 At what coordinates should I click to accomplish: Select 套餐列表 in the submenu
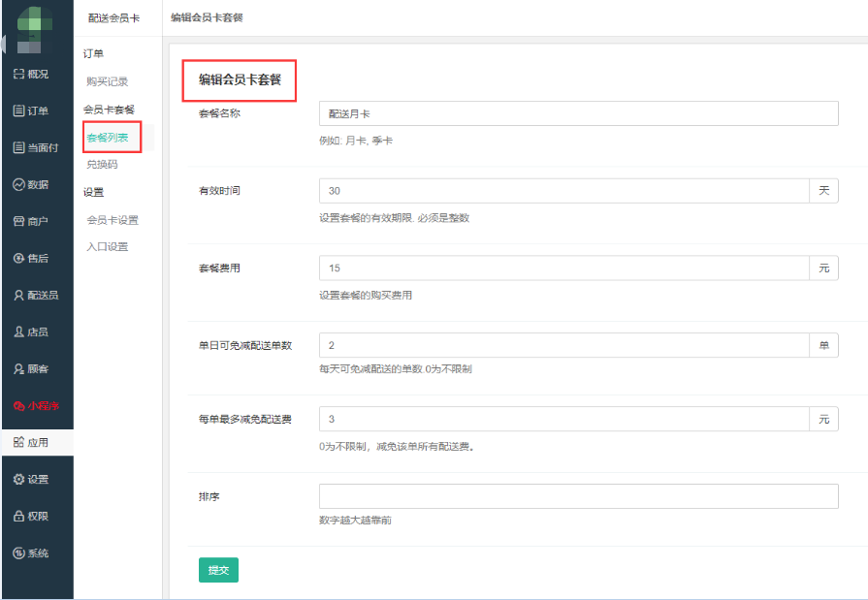click(x=108, y=138)
